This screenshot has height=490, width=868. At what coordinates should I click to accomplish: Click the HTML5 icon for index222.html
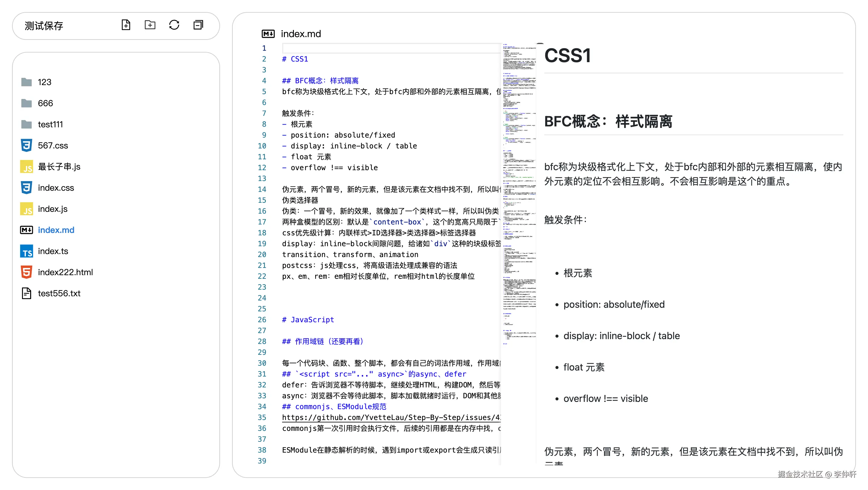point(27,272)
